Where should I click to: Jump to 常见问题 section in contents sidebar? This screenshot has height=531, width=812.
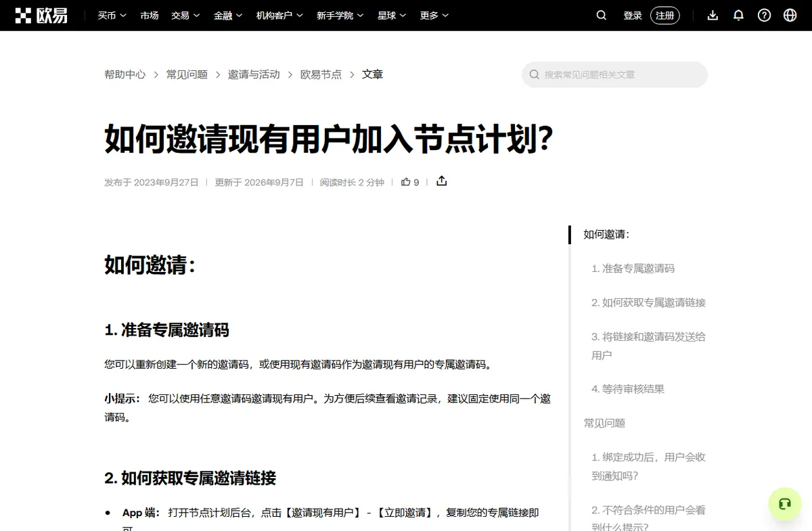coord(604,423)
